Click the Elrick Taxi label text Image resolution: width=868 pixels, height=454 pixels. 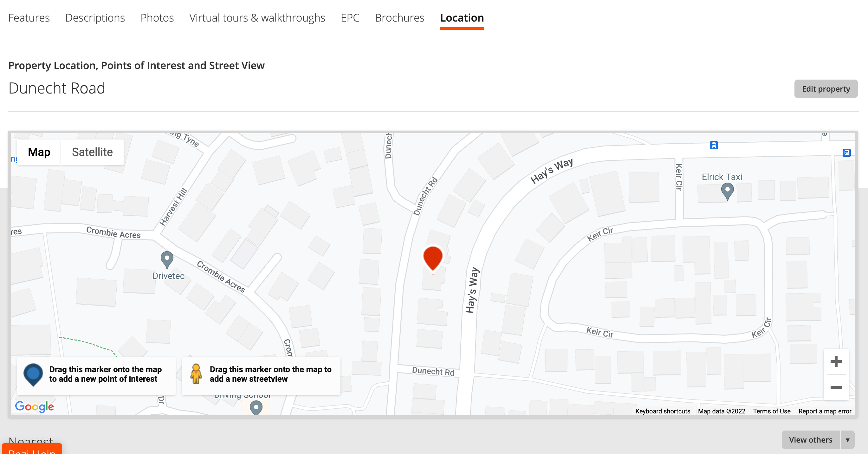722,177
